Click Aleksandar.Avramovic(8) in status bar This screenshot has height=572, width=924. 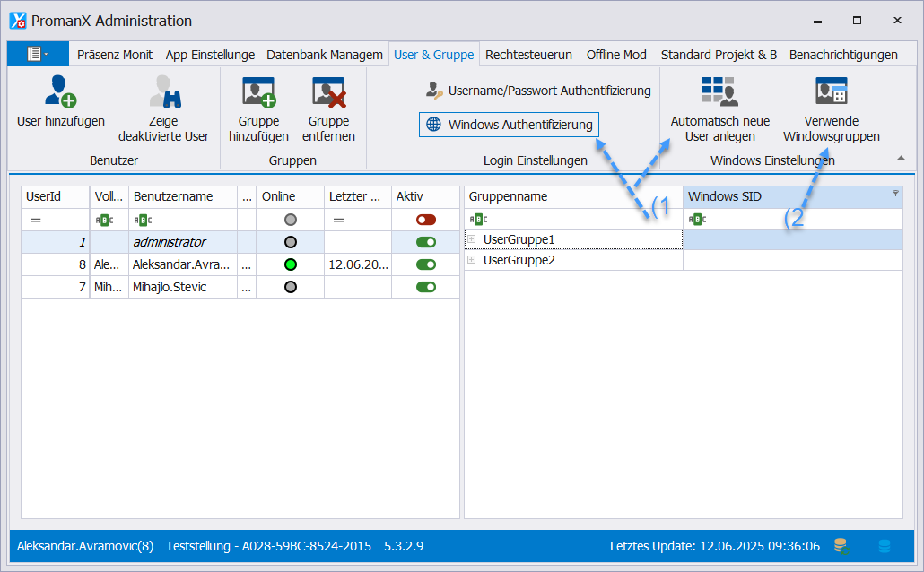[x=85, y=546]
